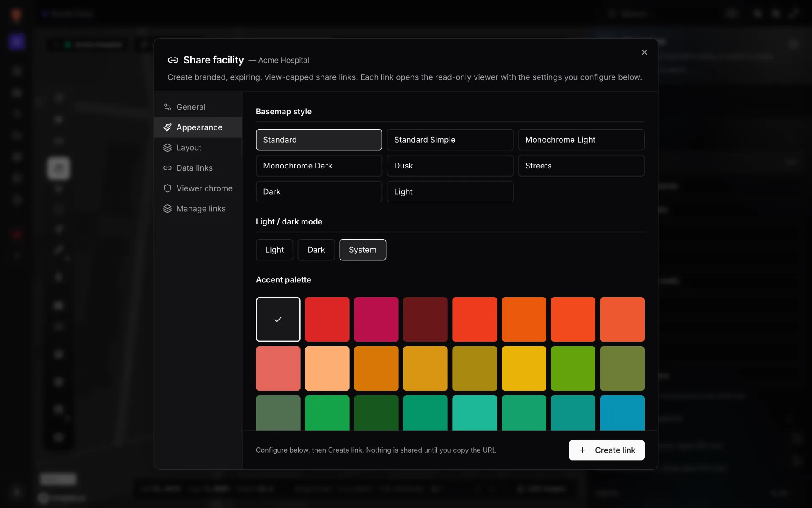Click the Data links chain icon
Image resolution: width=812 pixels, height=508 pixels.
[167, 168]
